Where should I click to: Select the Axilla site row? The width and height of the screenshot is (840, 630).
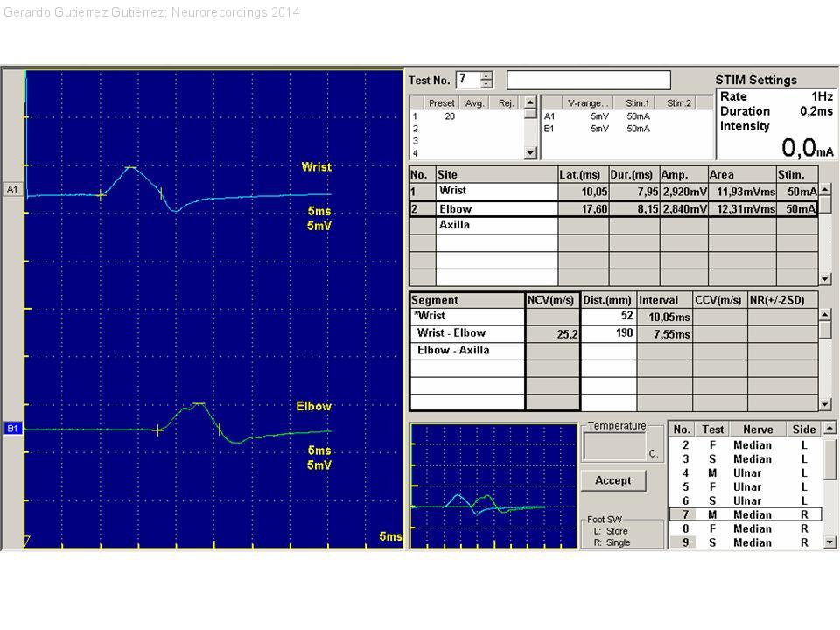tap(496, 225)
